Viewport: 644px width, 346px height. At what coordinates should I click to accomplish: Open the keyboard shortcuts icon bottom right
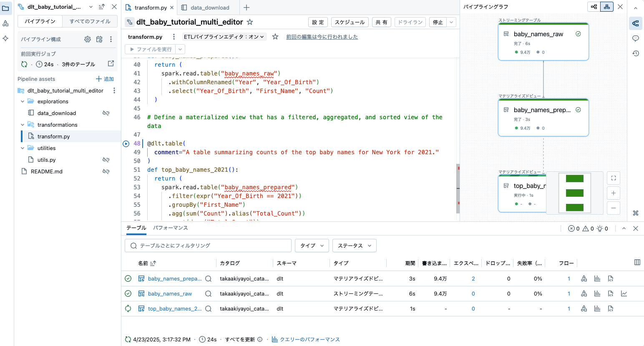point(636,213)
